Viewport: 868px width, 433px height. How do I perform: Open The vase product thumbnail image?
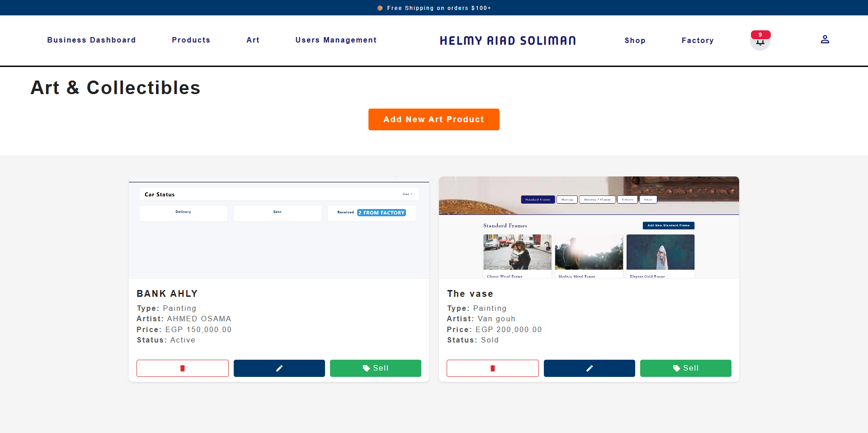click(589, 228)
